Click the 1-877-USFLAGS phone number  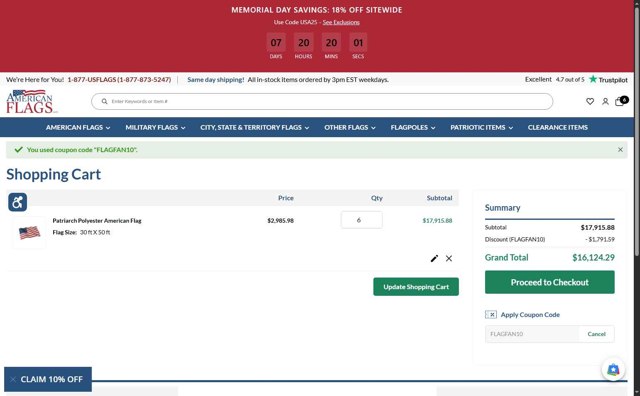(x=119, y=80)
